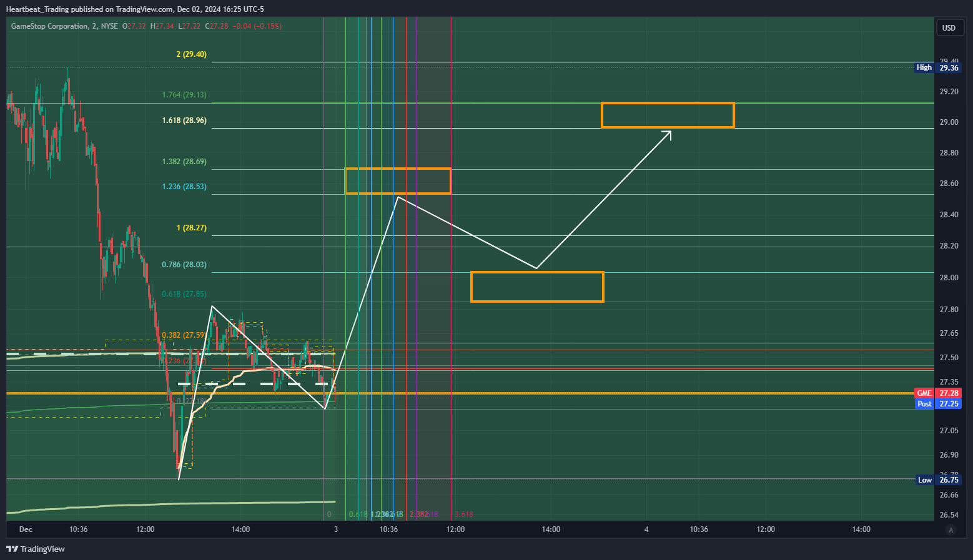Click 28.40 on the price axis
This screenshot has height=560, width=973.
click(x=949, y=215)
